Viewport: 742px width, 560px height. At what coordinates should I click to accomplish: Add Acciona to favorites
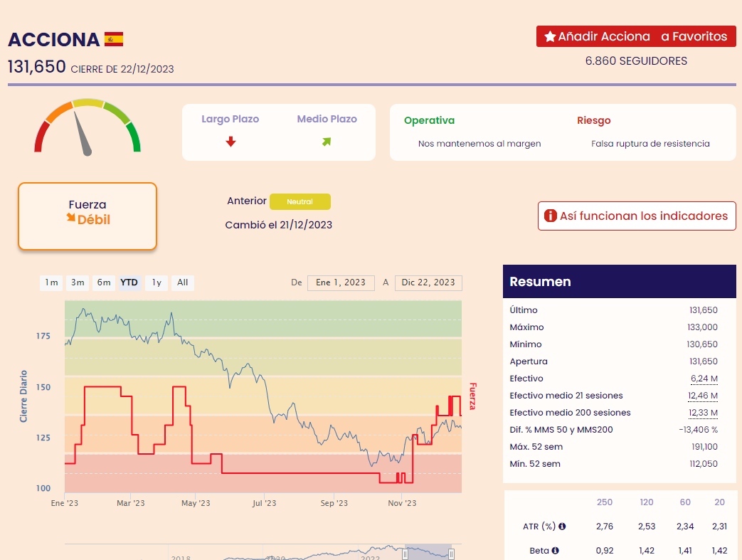point(636,36)
